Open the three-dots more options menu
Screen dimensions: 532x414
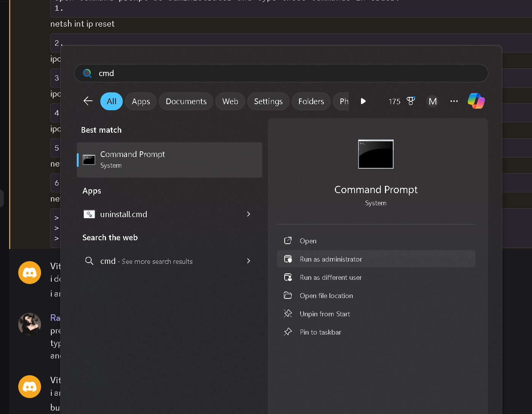(454, 101)
